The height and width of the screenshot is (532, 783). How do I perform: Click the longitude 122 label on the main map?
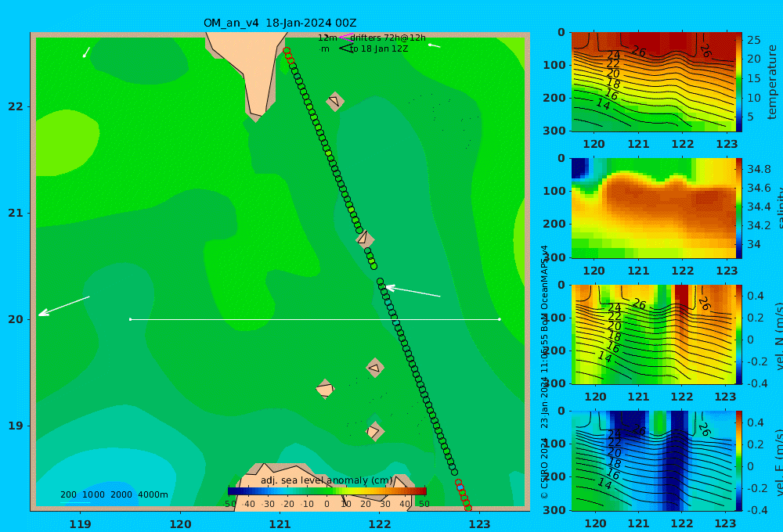pyautogui.click(x=380, y=524)
